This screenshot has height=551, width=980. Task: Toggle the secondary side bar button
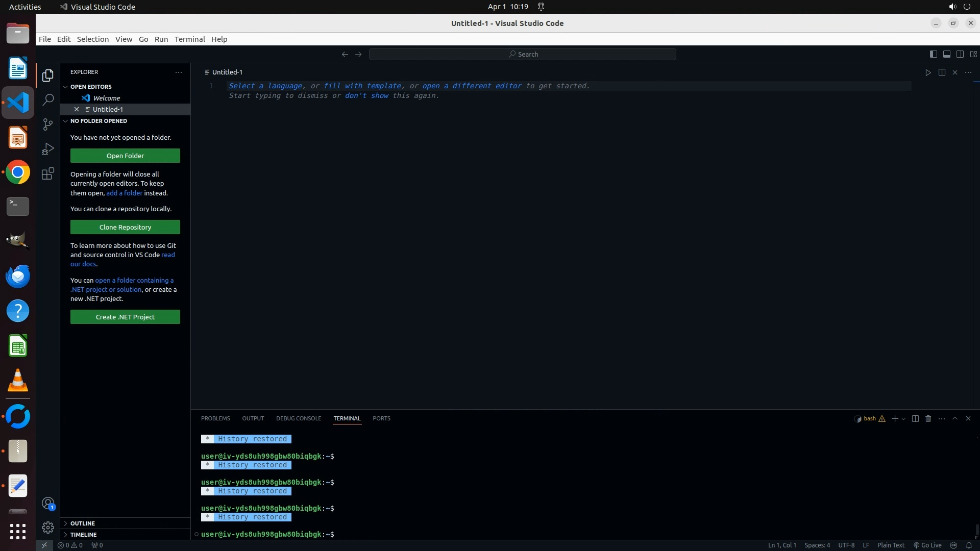960,54
